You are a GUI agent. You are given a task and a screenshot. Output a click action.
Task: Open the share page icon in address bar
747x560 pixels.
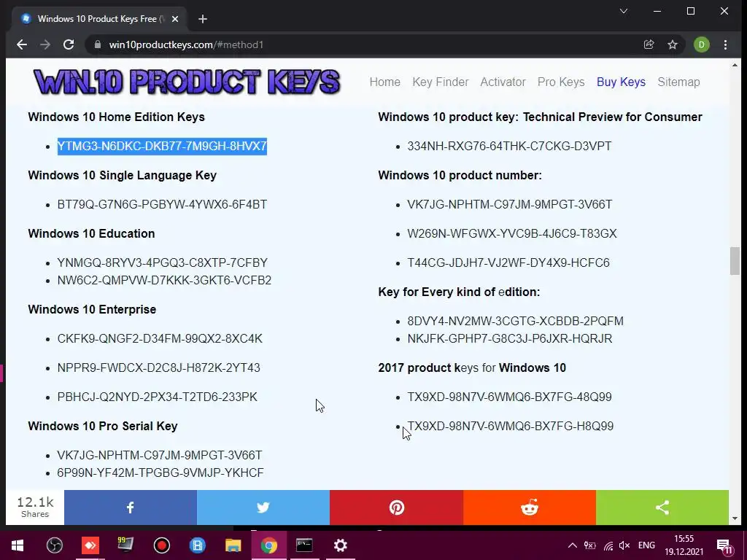coord(649,44)
